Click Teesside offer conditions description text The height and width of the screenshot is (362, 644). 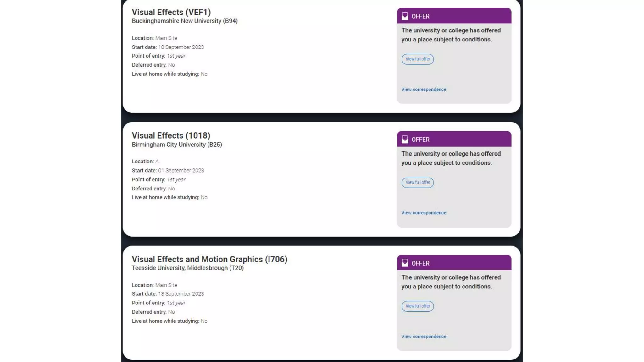451,282
